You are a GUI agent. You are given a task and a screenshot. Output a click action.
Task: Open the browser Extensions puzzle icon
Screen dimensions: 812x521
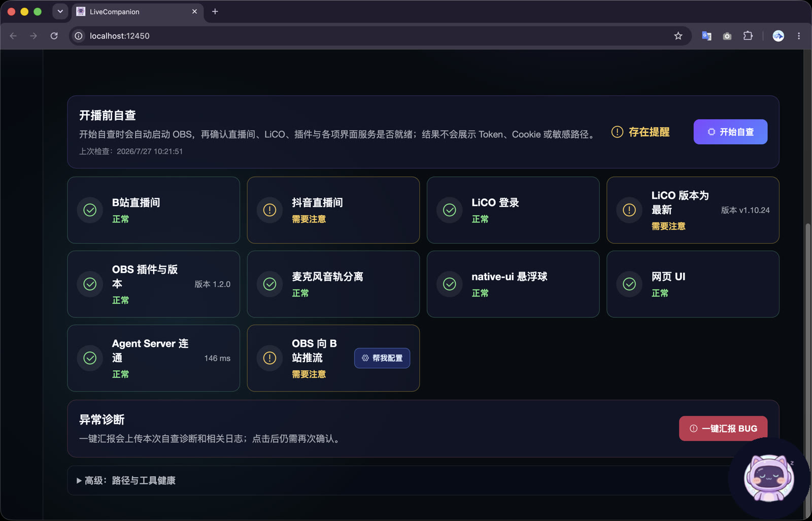(748, 36)
